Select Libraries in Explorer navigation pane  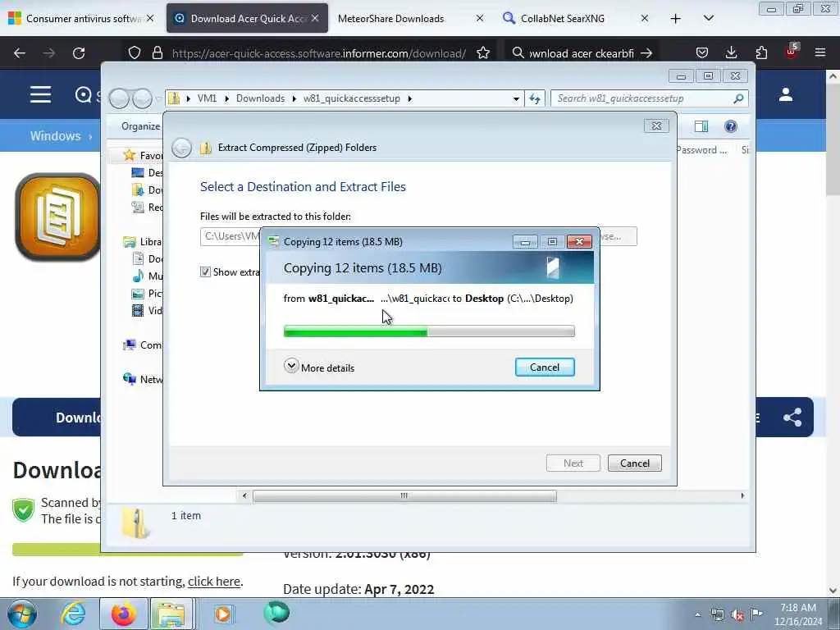coord(143,242)
